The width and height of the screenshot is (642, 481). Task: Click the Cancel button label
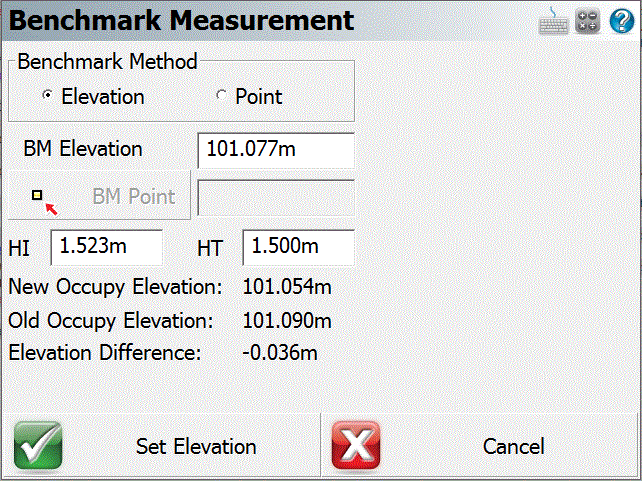tap(513, 446)
